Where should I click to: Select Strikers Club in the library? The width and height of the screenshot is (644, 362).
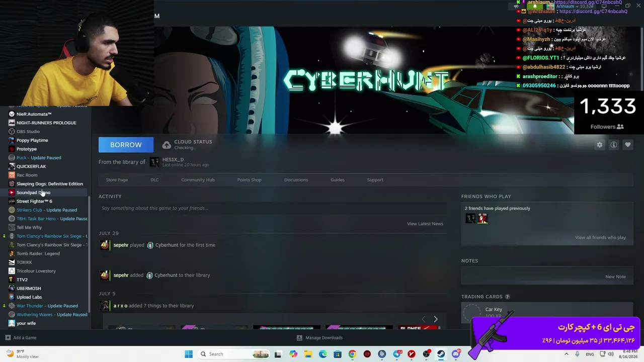point(47,210)
